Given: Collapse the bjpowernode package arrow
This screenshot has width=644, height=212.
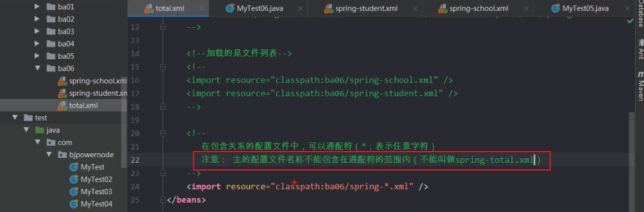Looking at the screenshot, I should click(49, 154).
